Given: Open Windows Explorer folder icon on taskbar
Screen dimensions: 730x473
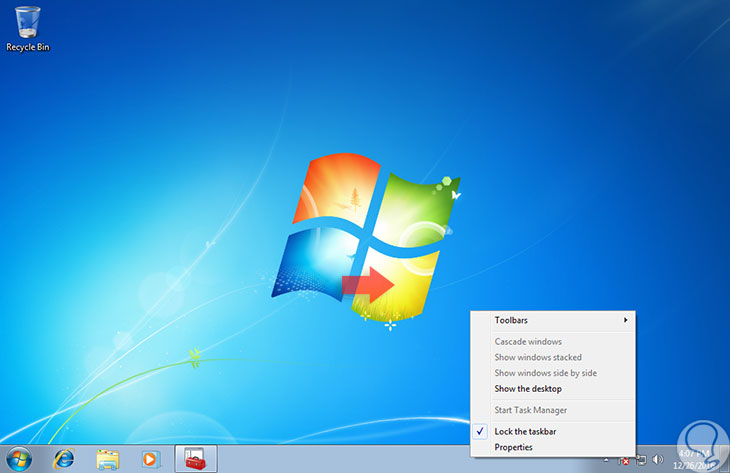Looking at the screenshot, I should 108,459.
